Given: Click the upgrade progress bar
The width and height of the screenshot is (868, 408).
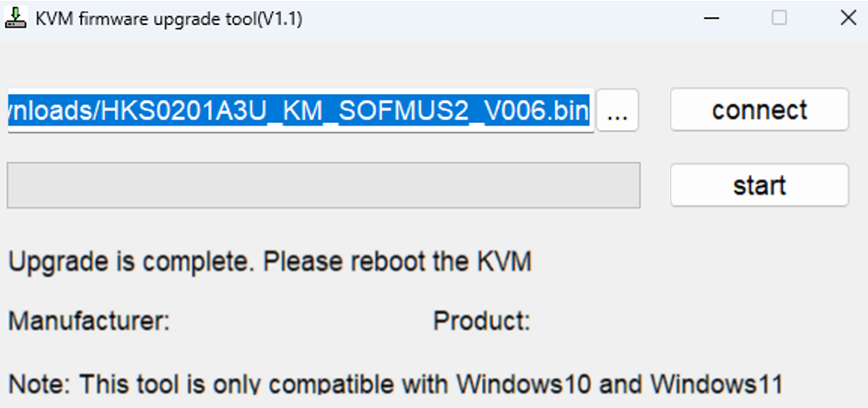Looking at the screenshot, I should [x=323, y=185].
